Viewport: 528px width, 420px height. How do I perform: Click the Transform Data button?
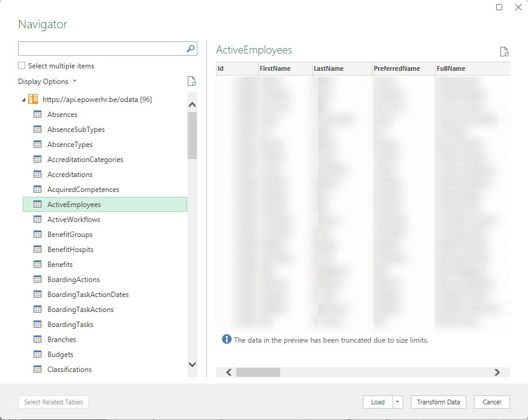438,402
